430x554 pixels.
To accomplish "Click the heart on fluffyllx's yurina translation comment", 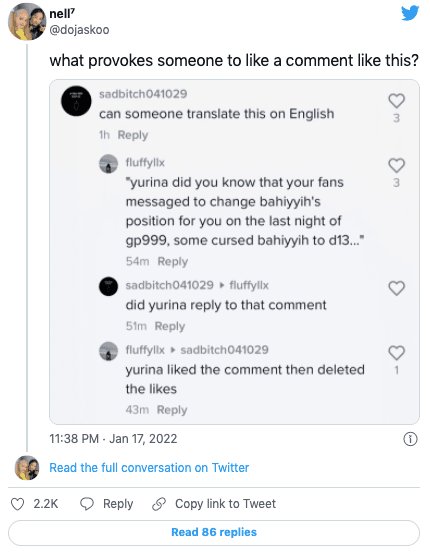I will click(396, 165).
